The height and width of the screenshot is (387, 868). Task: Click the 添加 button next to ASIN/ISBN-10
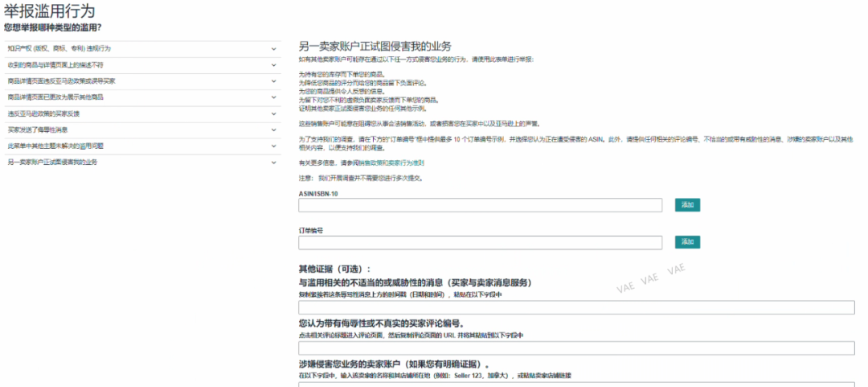tap(687, 205)
